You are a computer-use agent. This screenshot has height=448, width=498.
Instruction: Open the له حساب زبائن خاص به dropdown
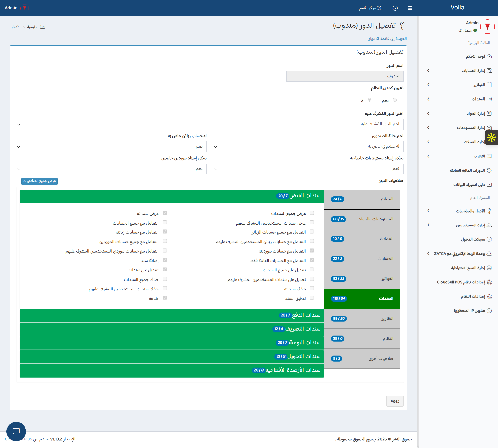click(x=110, y=146)
